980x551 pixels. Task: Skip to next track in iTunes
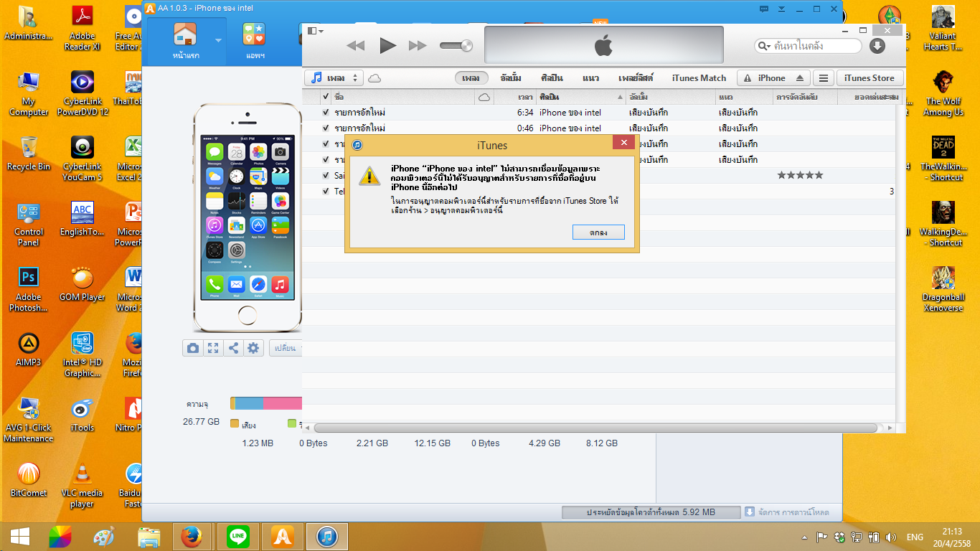418,45
